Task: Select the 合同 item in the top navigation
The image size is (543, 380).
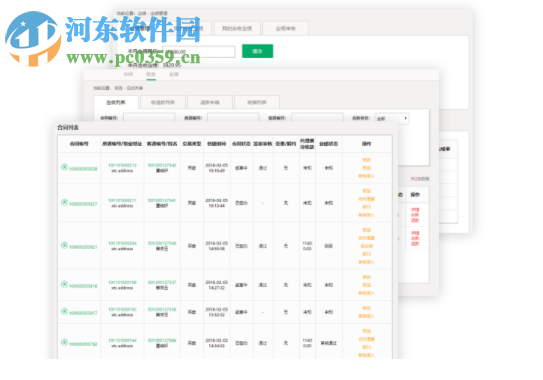Action: (128, 74)
